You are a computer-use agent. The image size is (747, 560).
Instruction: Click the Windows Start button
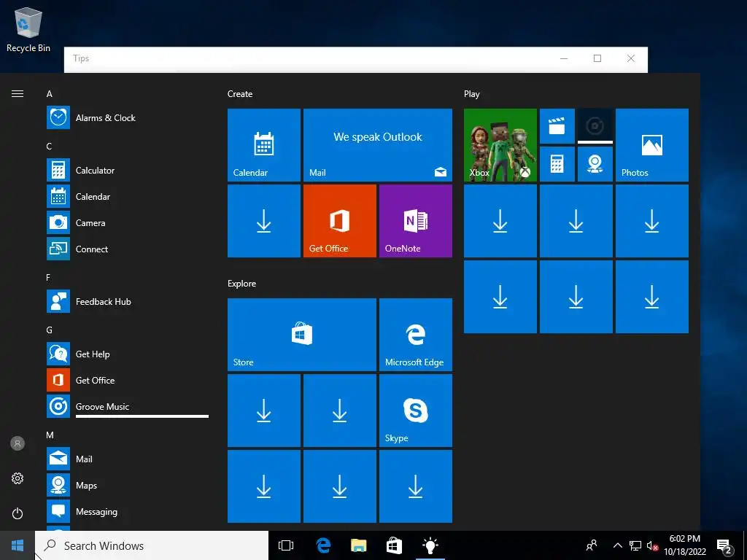[18, 545]
